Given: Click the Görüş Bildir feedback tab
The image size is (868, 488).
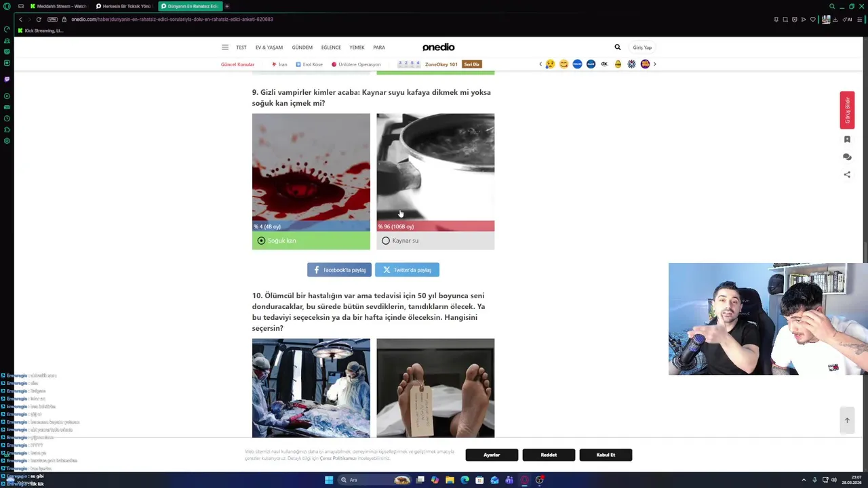Looking at the screenshot, I should (847, 110).
